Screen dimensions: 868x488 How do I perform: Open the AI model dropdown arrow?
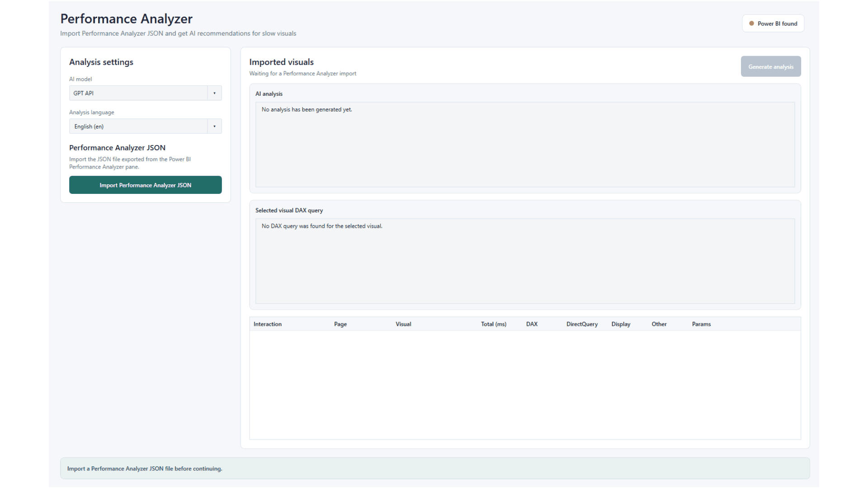tap(214, 93)
